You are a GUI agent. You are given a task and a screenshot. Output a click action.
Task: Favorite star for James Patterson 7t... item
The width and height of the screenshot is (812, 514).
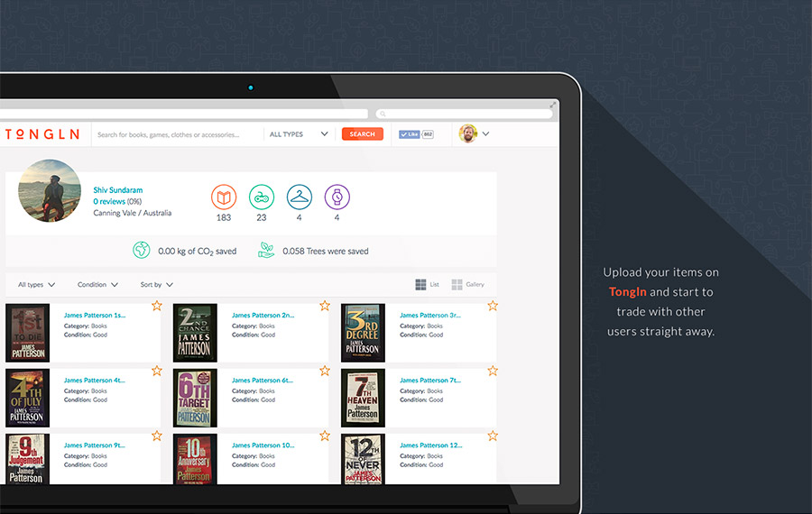click(x=493, y=371)
